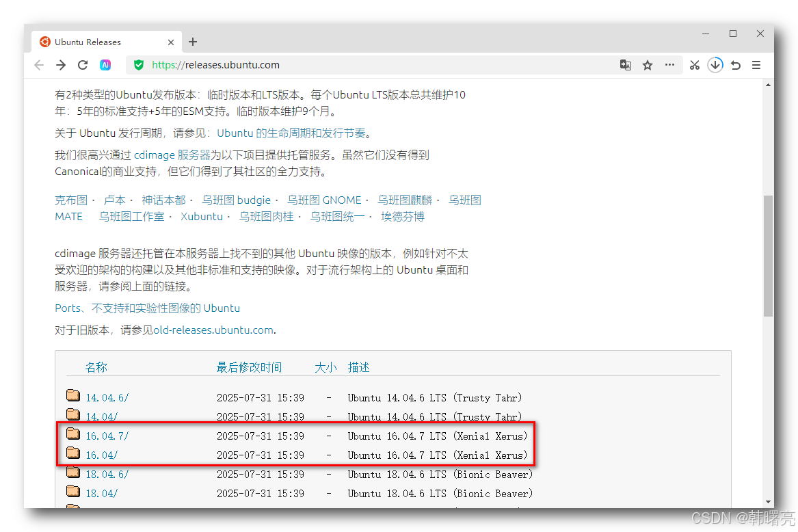Select text Ubuntu 16.04.7 LTS (Xenial Xerus) in 16.04.7/ row
The height and width of the screenshot is (532, 798).
coord(438,436)
